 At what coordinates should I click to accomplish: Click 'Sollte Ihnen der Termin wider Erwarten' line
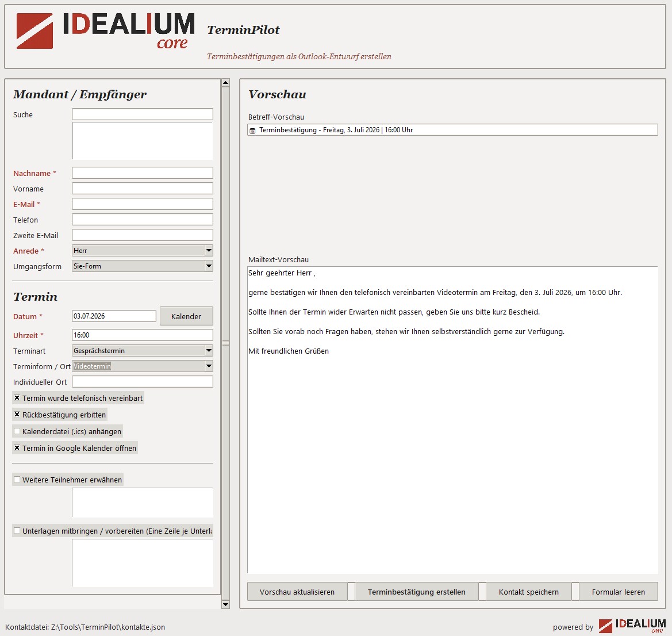[x=394, y=312]
